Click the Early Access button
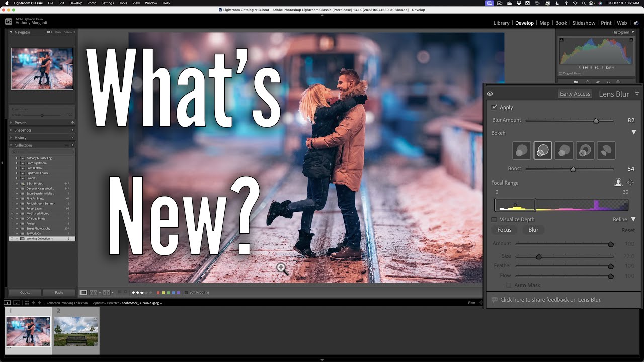The width and height of the screenshot is (644, 362). click(x=575, y=94)
